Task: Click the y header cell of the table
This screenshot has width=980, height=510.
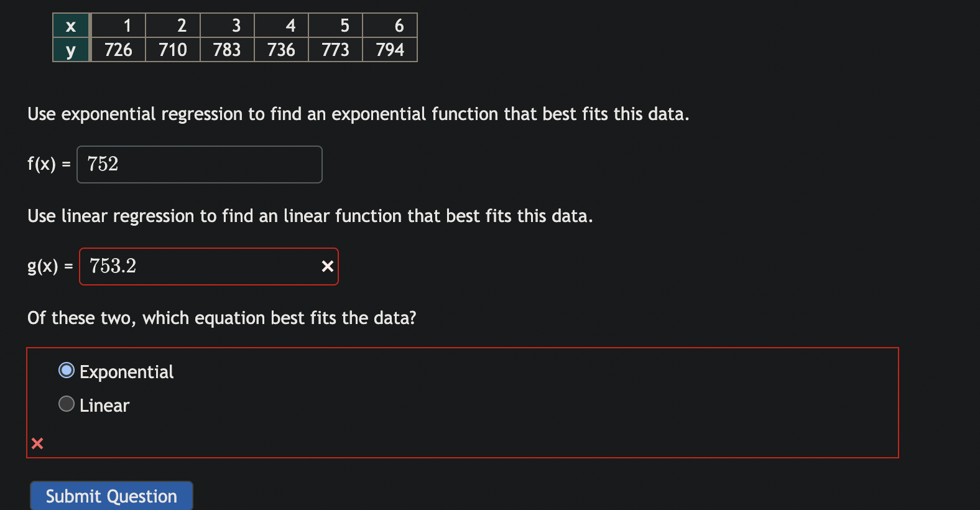Action: click(70, 49)
